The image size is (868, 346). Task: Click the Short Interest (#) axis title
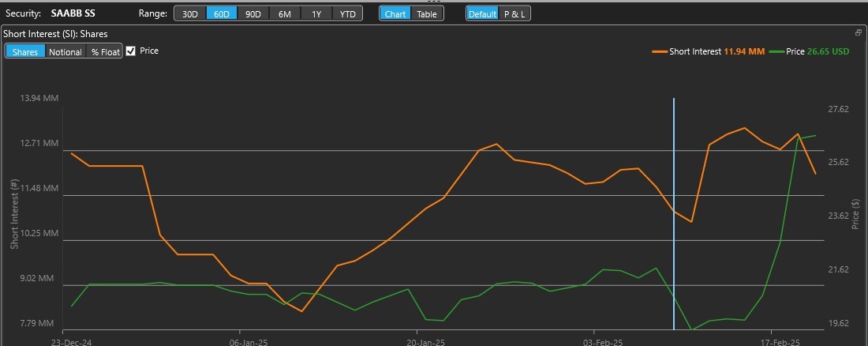pos(14,213)
